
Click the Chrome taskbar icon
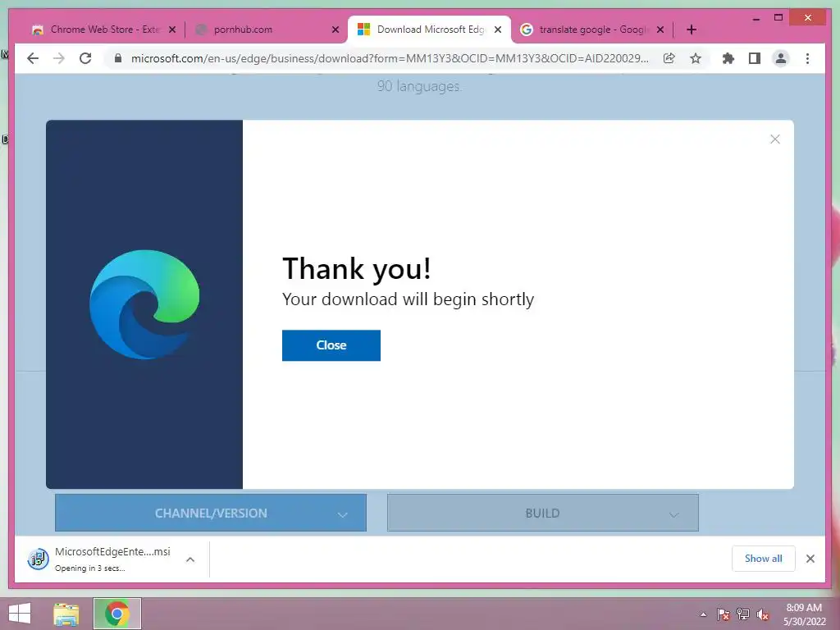pyautogui.click(x=116, y=614)
